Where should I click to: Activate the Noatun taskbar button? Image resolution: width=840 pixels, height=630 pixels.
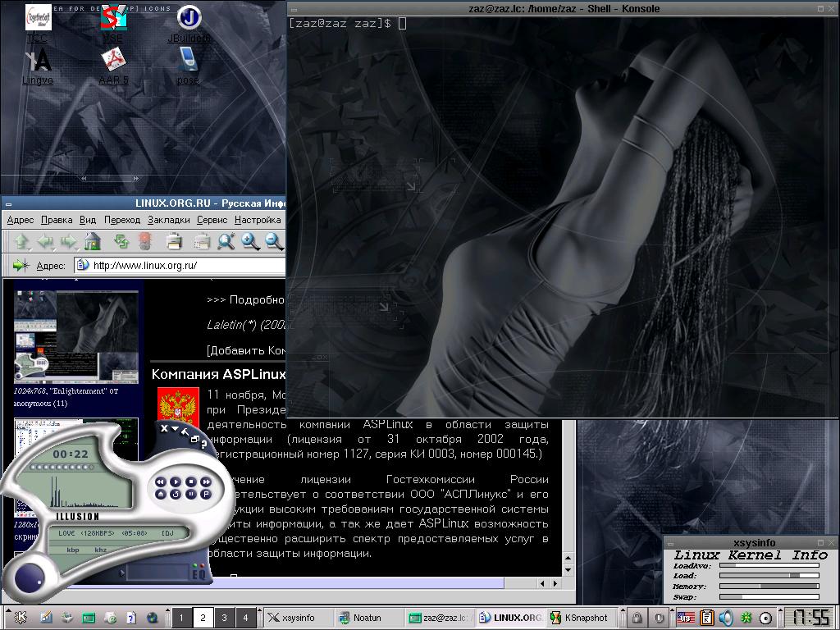coord(369,618)
